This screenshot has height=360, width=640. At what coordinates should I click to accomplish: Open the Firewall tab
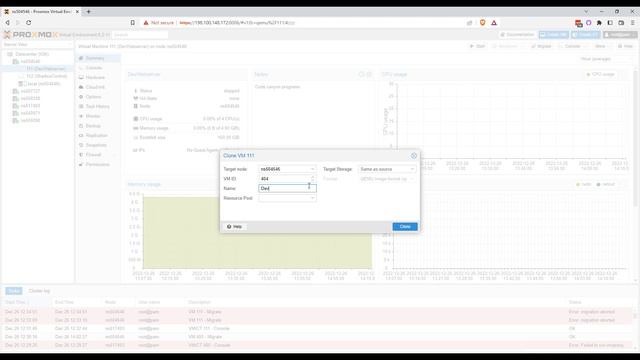pos(98,155)
